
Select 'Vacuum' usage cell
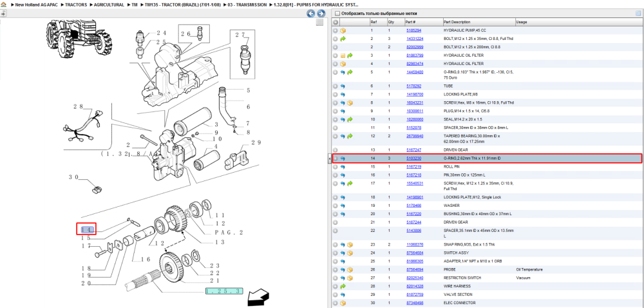523,278
